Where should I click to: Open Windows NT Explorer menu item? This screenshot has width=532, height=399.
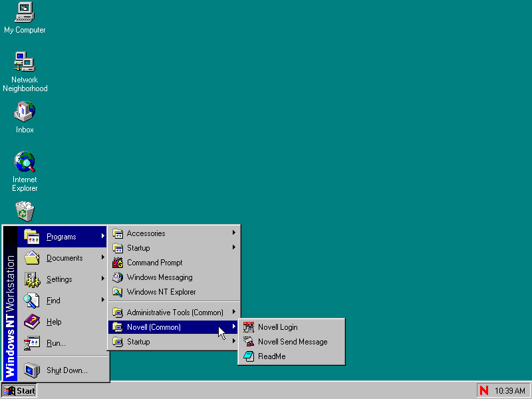(174, 292)
